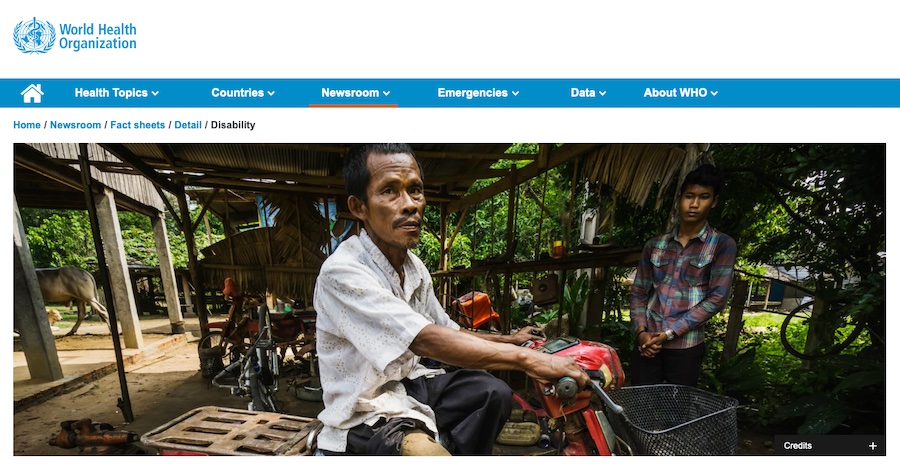Open the Data dropdown chevron
The image size is (900, 470).
click(x=602, y=94)
